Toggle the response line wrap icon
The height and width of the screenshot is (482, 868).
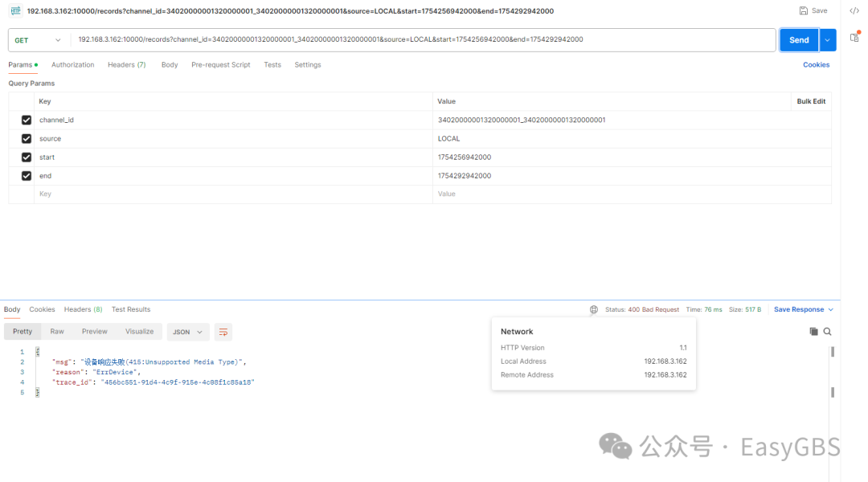click(223, 332)
